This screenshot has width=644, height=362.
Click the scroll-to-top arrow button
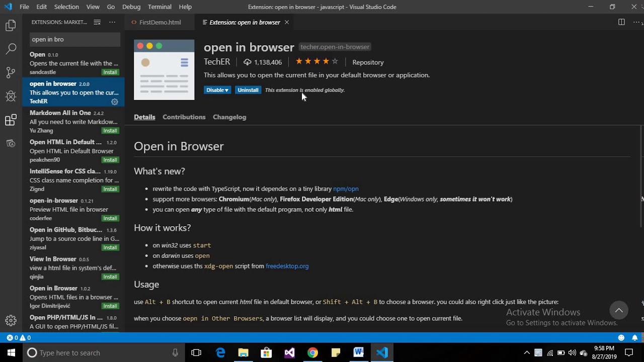tap(619, 310)
